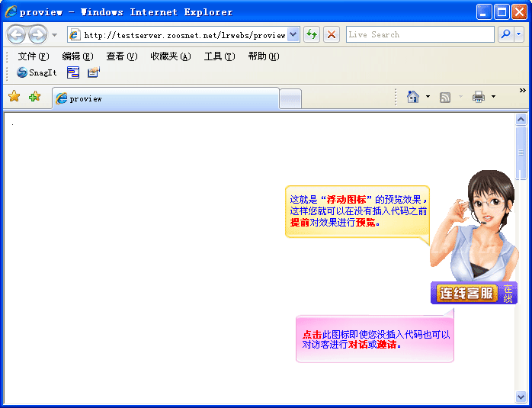The height and width of the screenshot is (408, 532).
Task: Click the Print icon
Action: (479, 97)
